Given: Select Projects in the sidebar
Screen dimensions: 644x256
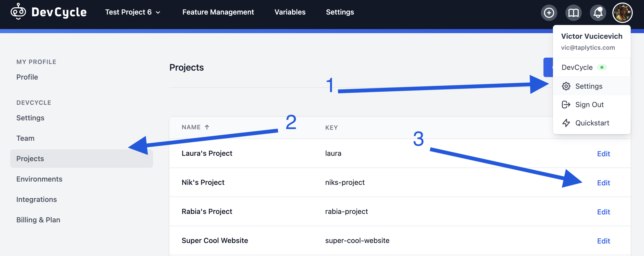Looking at the screenshot, I should pyautogui.click(x=82, y=159).
